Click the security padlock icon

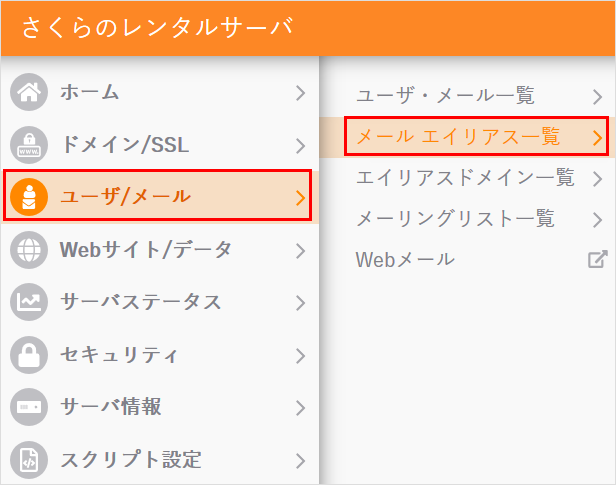[29, 355]
